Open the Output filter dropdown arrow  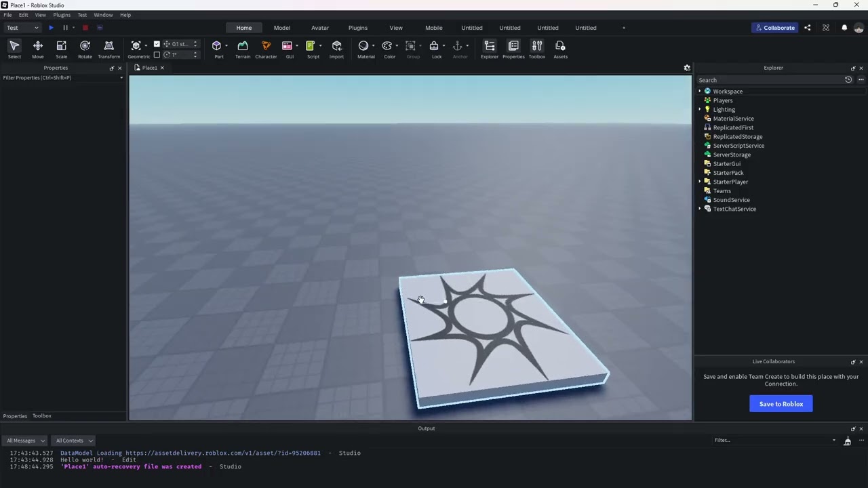834,441
